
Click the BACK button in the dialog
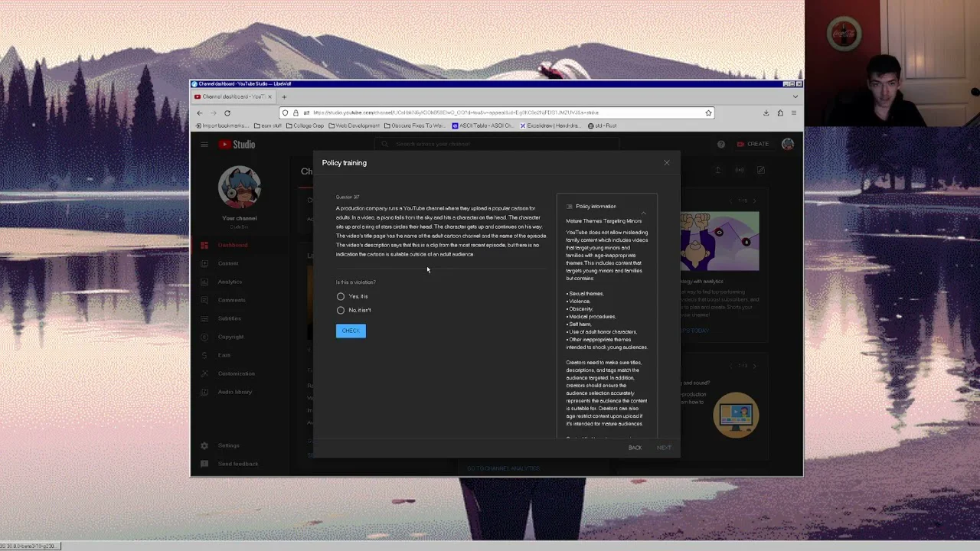pos(635,448)
